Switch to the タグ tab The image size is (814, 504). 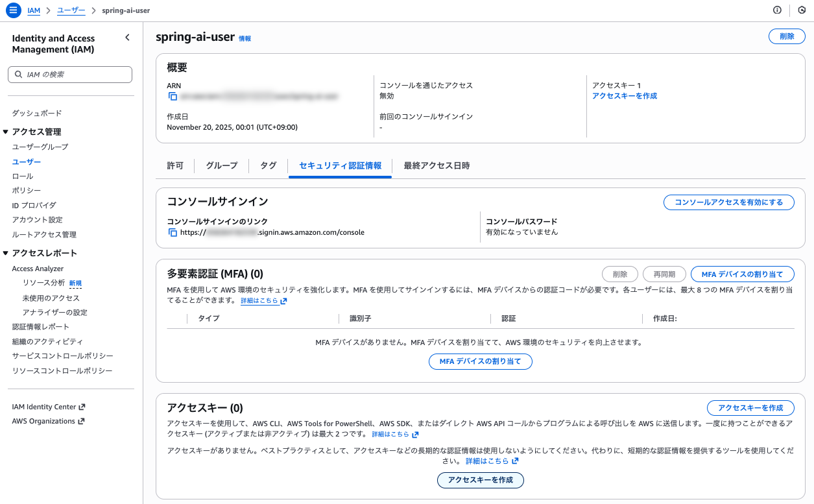tap(269, 166)
